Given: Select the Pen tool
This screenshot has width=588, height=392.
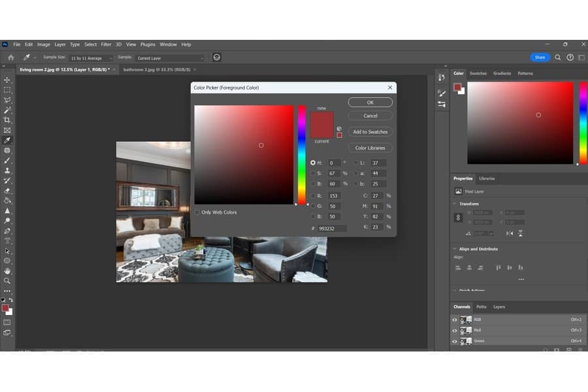Looking at the screenshot, I should pyautogui.click(x=7, y=231).
